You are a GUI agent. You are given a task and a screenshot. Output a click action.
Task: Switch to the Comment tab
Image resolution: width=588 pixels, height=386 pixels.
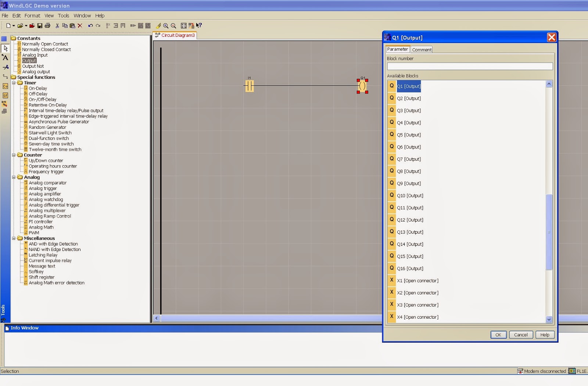pyautogui.click(x=422, y=49)
